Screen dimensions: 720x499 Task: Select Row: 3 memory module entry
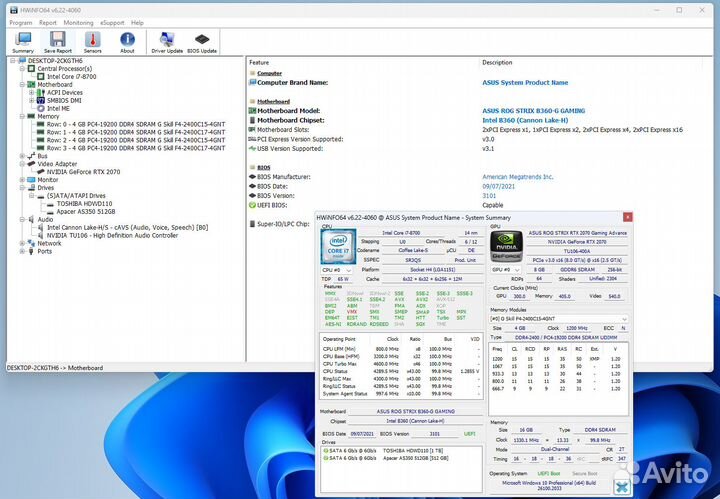(136, 148)
